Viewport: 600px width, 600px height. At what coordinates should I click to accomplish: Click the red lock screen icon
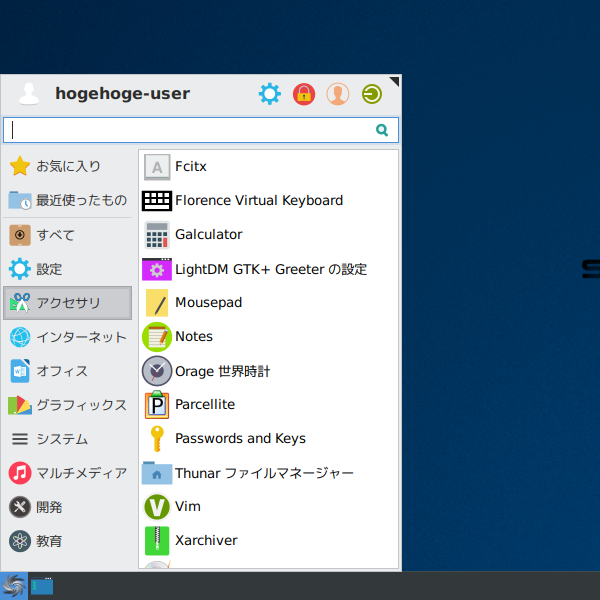304,94
